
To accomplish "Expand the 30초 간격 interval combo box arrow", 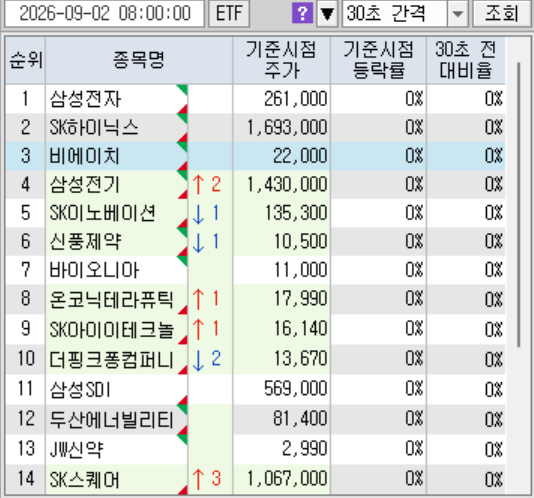I will tap(457, 14).
